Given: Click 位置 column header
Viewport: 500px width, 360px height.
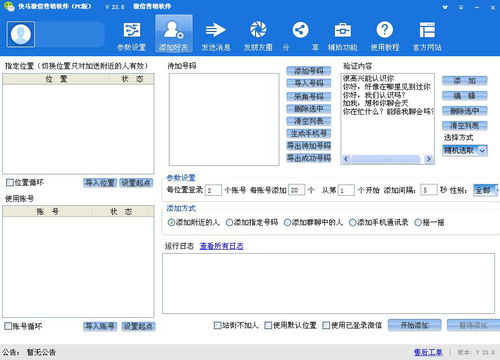Looking at the screenshot, I should coord(56,79).
